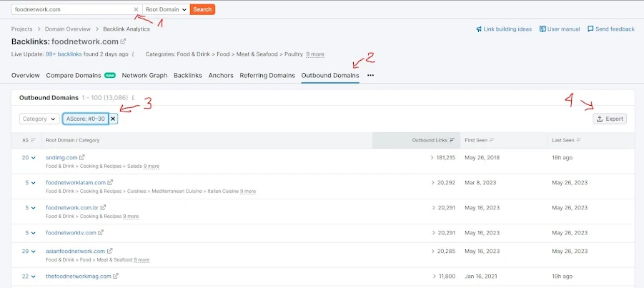
Task: Click chat icon beside Send feedback
Action: 590,29
